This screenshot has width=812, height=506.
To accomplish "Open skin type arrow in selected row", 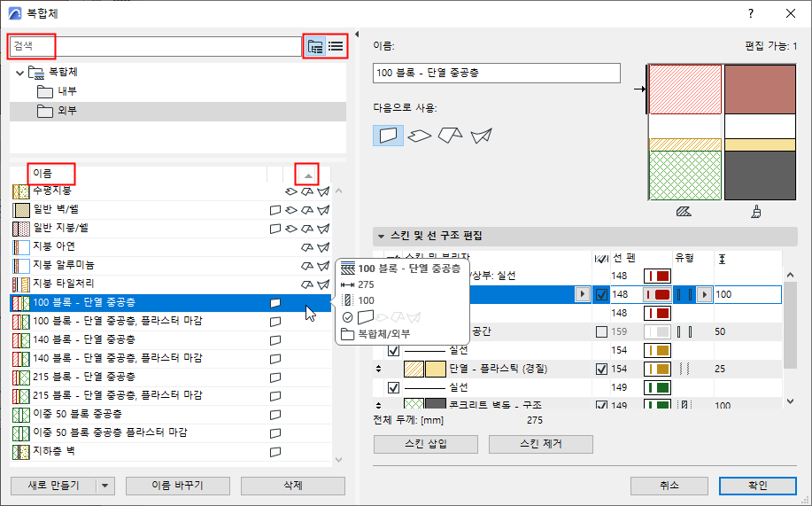I will (704, 294).
